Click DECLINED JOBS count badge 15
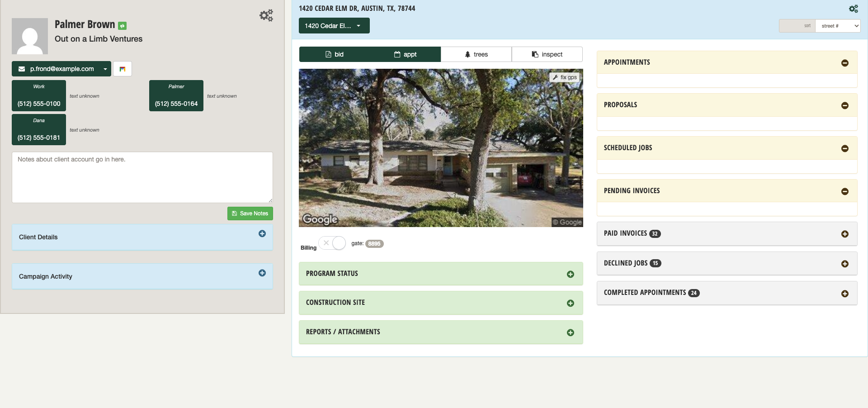The image size is (868, 408). point(656,263)
